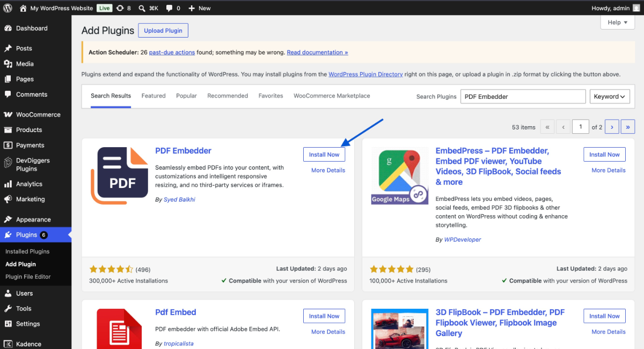The image size is (644, 349).
Task: Click the PDF Embedder plugin thumbnail
Action: (120, 176)
